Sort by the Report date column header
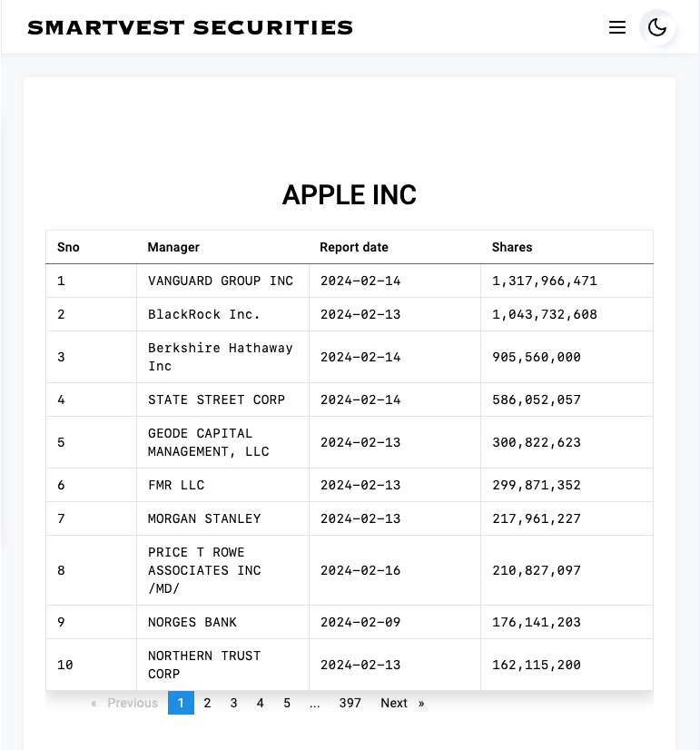Image resolution: width=700 pixels, height=750 pixels. point(353,247)
